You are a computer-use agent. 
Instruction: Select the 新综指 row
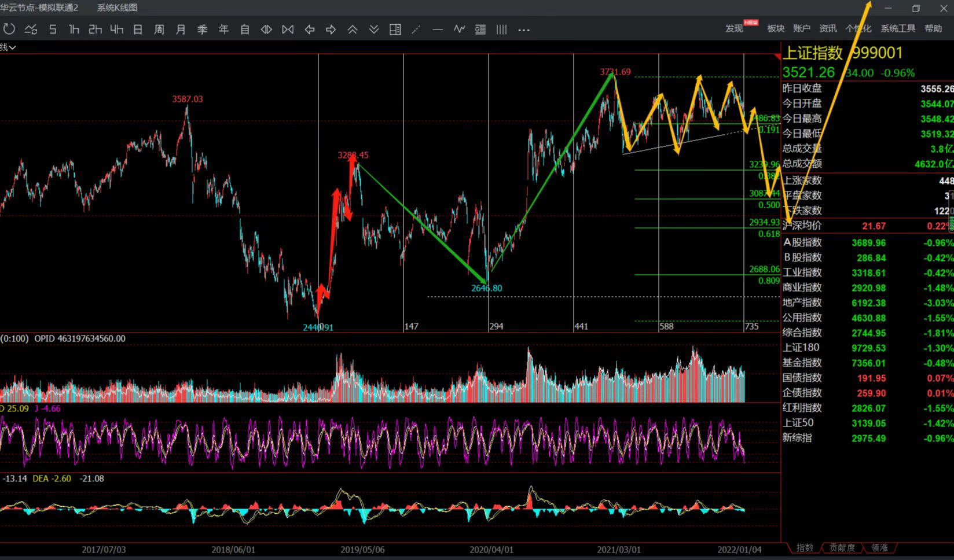point(868,438)
